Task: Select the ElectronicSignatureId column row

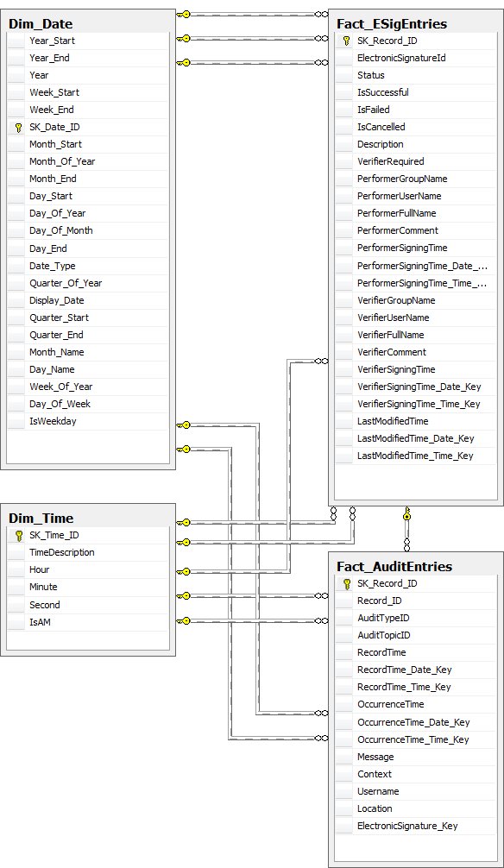Action: [415, 58]
